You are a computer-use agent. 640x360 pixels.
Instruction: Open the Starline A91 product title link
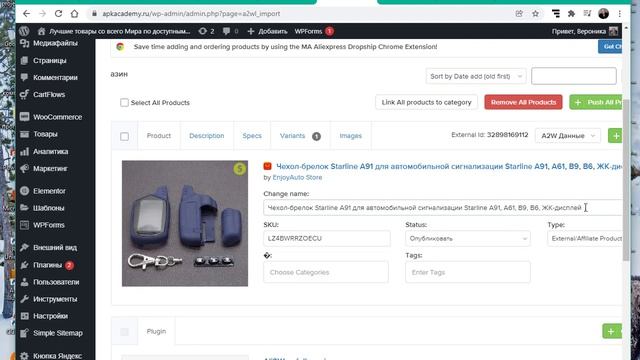tap(450, 167)
